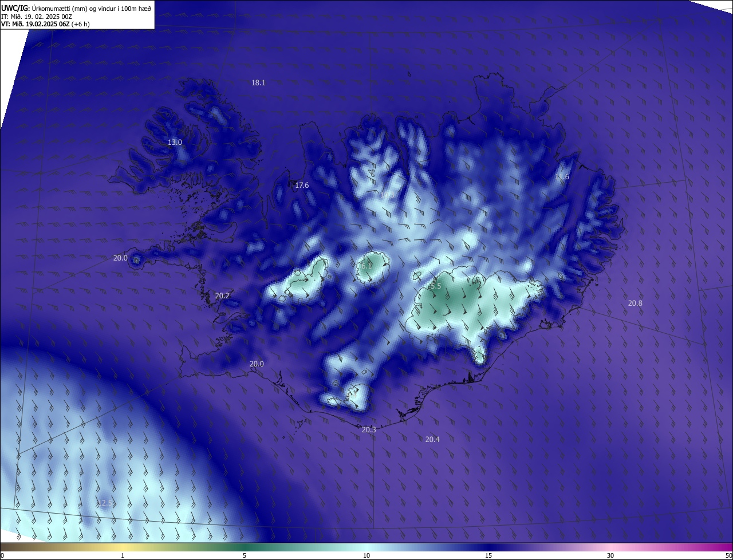Click the 15 tick on the color scale
The image size is (733, 560).
(488, 555)
